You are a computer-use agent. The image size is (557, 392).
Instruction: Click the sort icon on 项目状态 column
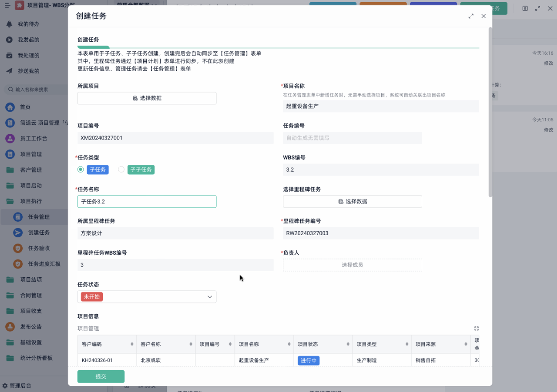tap(348, 344)
